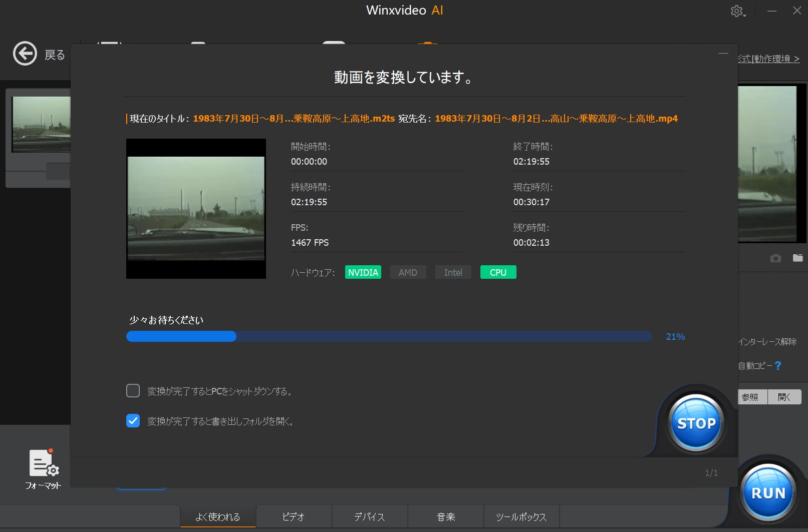This screenshot has width=808, height=532.
Task: Close the Winxvideo AI window
Action: click(x=797, y=11)
